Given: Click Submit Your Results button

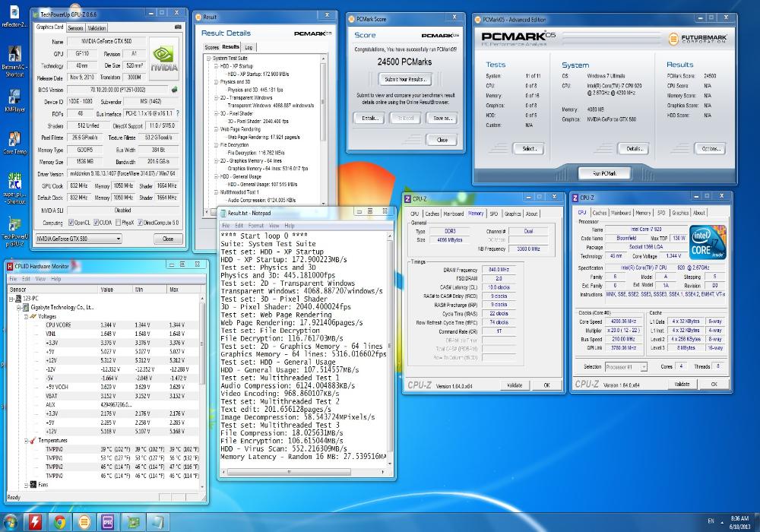Looking at the screenshot, I should tap(405, 79).
